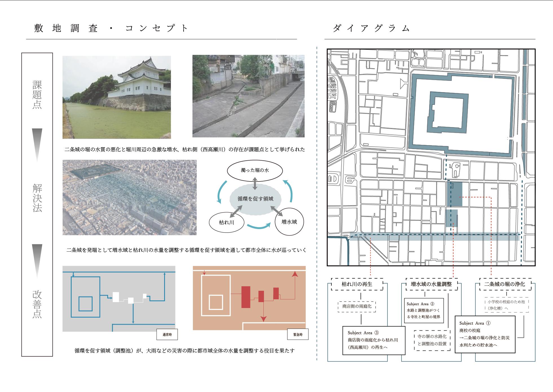Click the 枯れ川 ellipse node
Screen dimensions: 553x392
coord(226,222)
